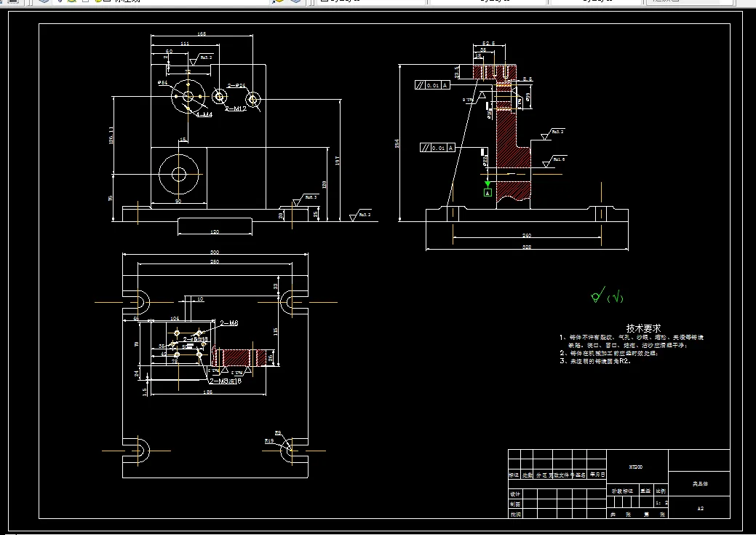The width and height of the screenshot is (756, 535).
Task: Click the R9 radius label
Action: 278,432
